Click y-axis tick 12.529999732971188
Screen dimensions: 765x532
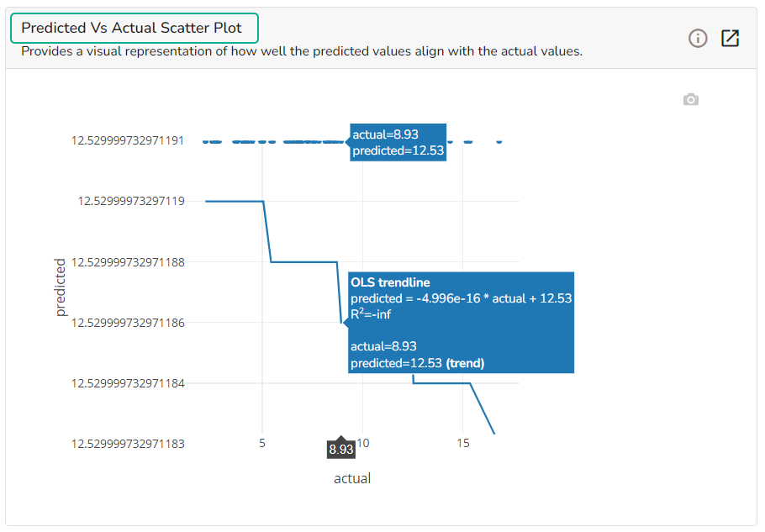(128, 261)
